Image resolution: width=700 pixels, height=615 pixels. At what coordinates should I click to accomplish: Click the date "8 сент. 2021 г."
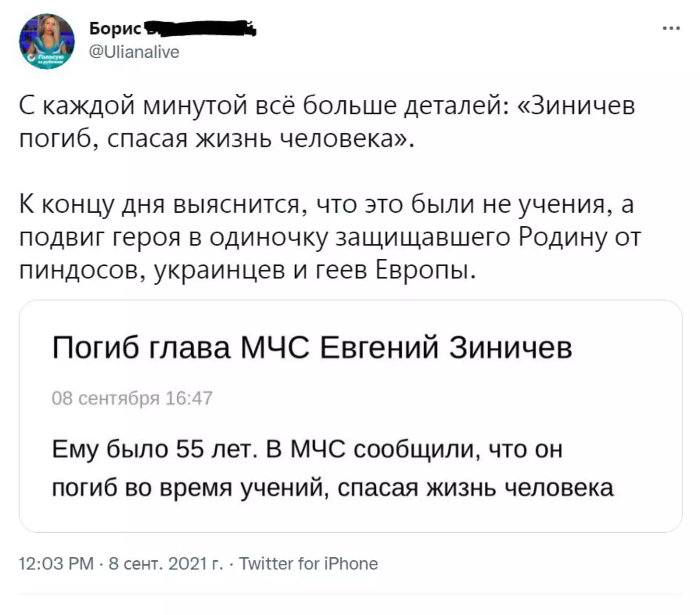(x=165, y=564)
